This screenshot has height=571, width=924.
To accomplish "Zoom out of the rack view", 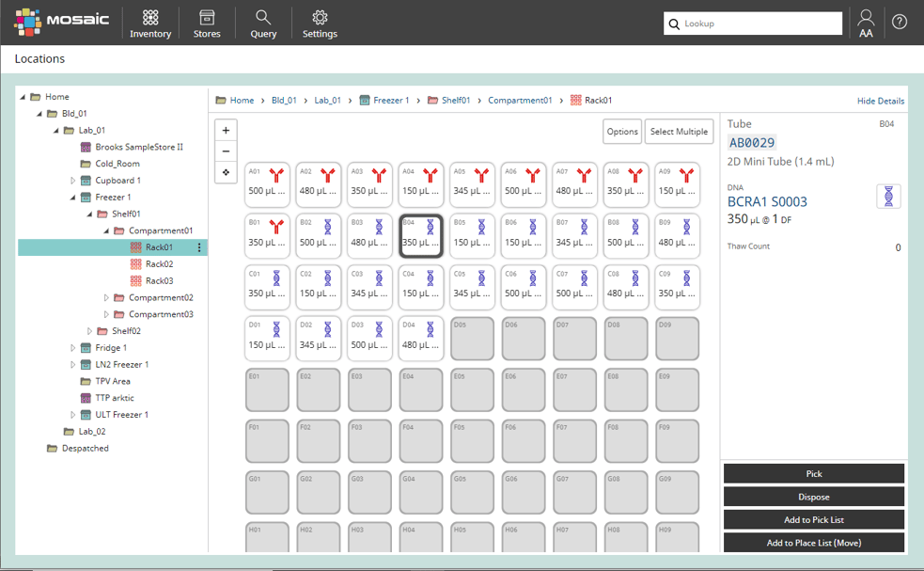I will 225,151.
